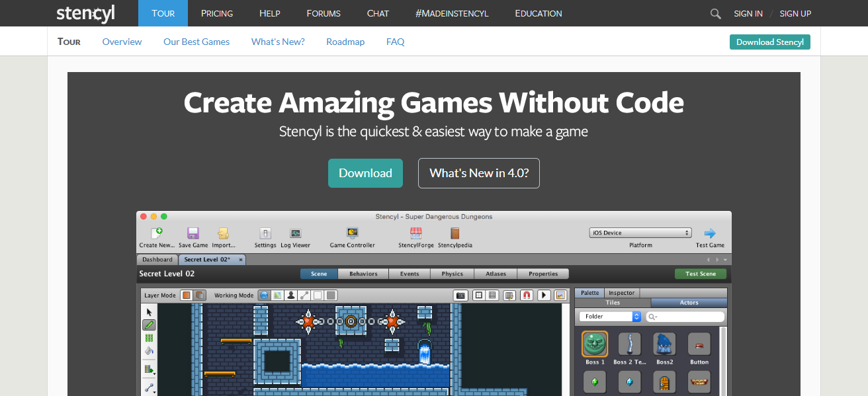The image size is (868, 396).
Task: Click the green Test Scene button
Action: point(701,274)
